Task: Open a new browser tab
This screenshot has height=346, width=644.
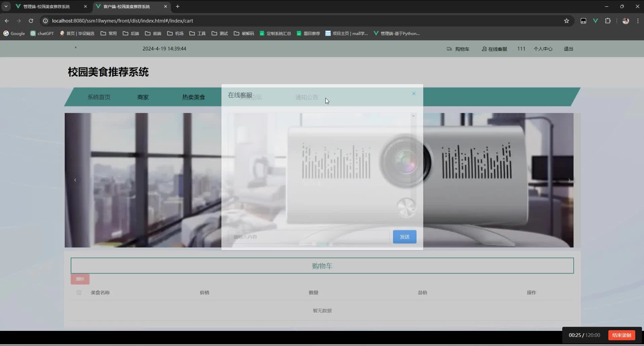Action: pos(178,6)
